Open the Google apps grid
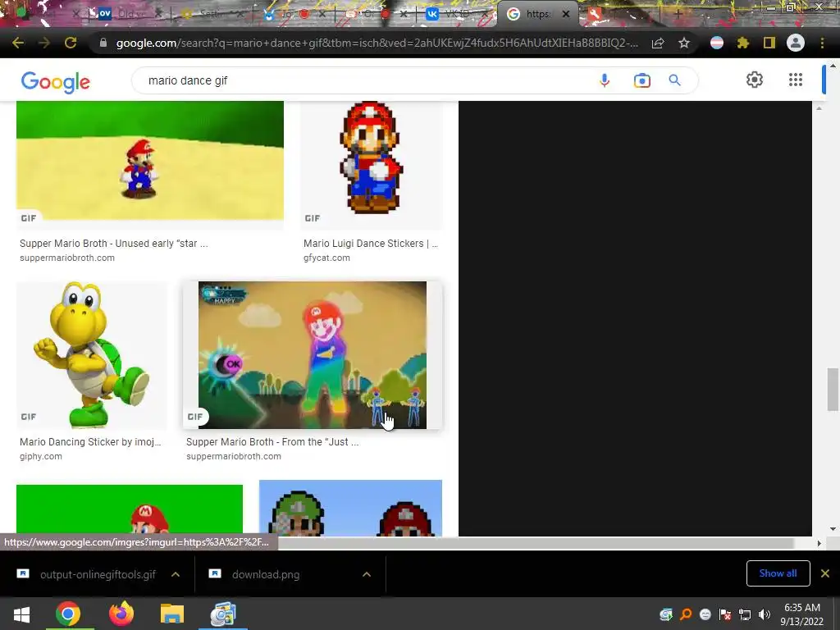Viewport: 840px width, 630px height. pos(796,80)
